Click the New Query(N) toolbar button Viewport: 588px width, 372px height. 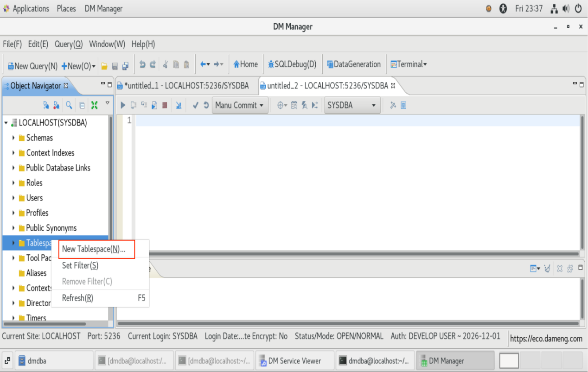tap(32, 66)
